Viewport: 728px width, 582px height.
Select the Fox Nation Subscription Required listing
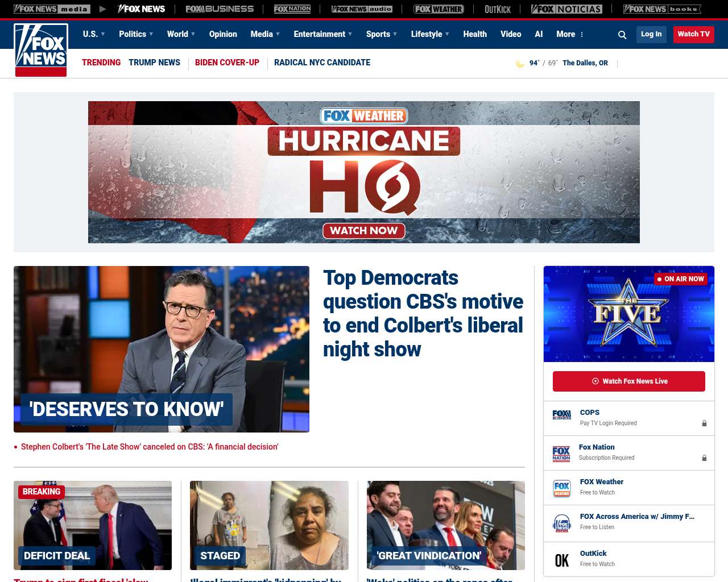(x=629, y=453)
